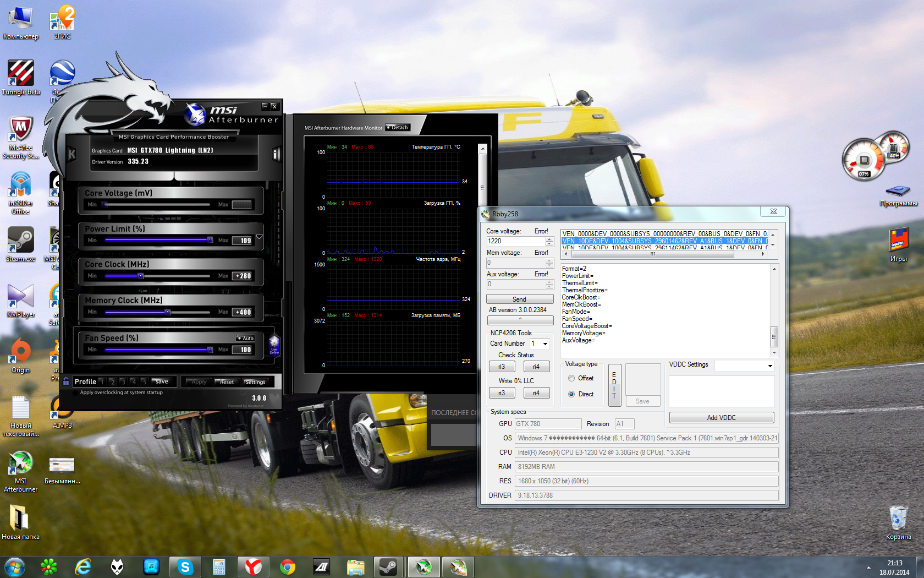
Task: Click the Core Clock slider handle
Action: click(140, 276)
